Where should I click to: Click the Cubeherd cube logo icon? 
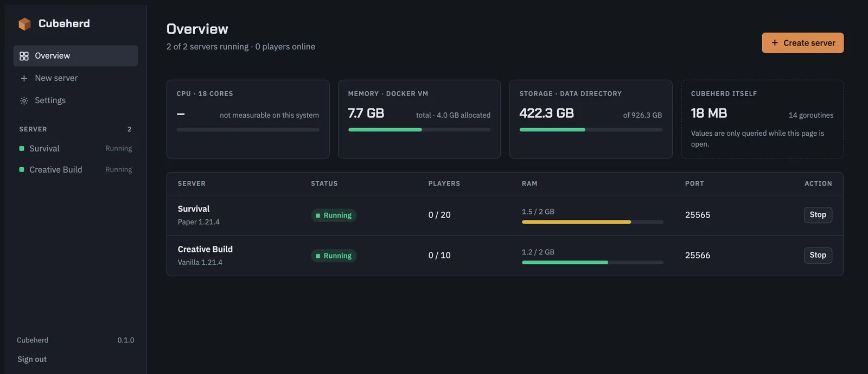(x=24, y=24)
